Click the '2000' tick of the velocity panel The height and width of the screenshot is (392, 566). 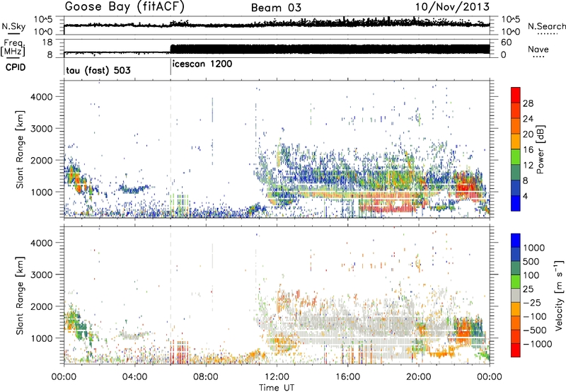tap(41, 306)
